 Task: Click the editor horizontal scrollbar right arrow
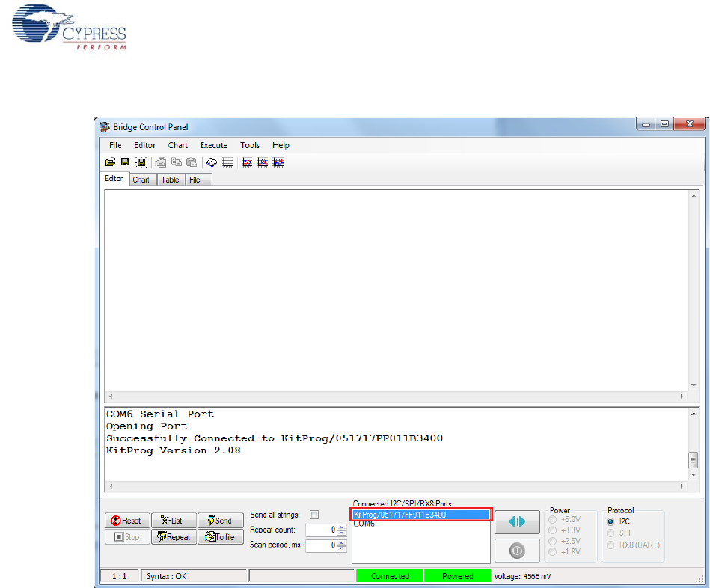682,396
